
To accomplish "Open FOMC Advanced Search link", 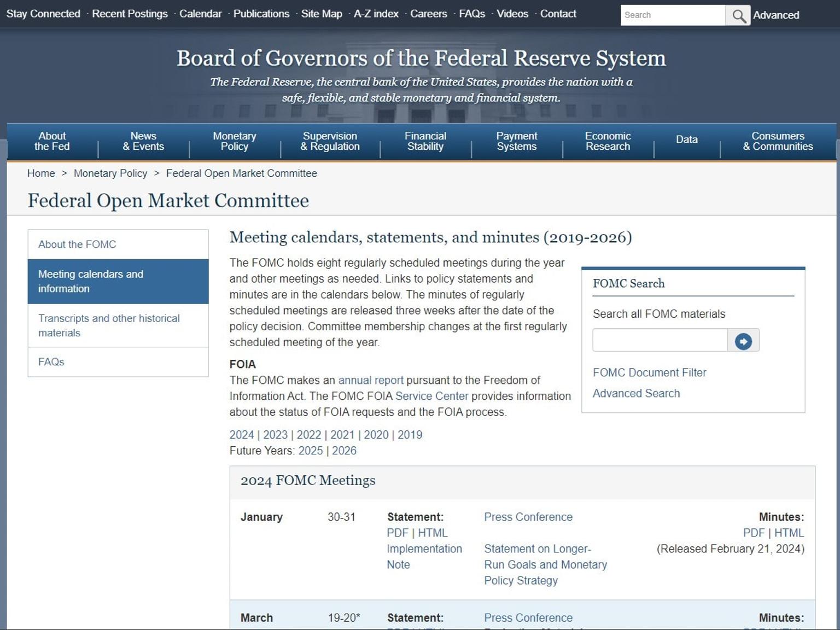I will [637, 394].
